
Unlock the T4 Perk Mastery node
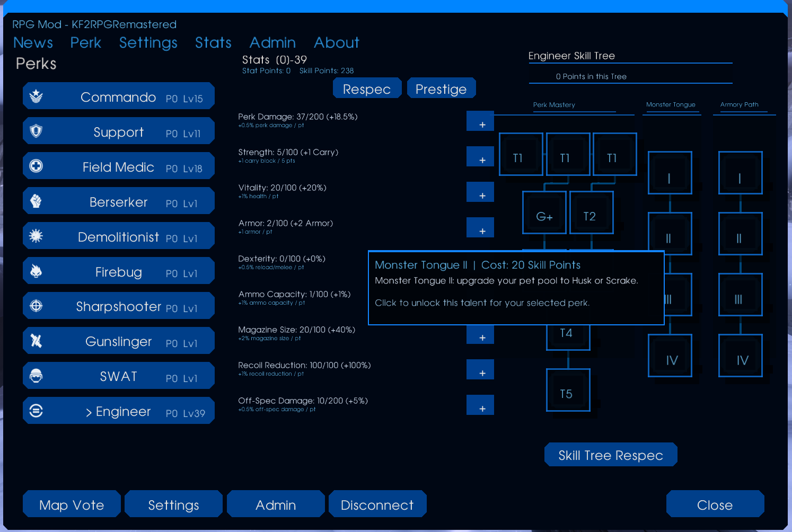coord(568,338)
